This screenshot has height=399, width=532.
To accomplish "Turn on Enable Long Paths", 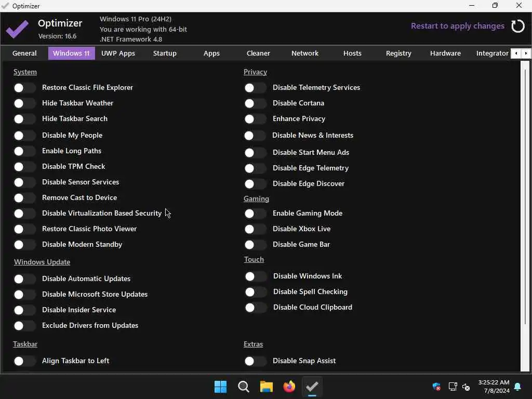I will coord(25,151).
